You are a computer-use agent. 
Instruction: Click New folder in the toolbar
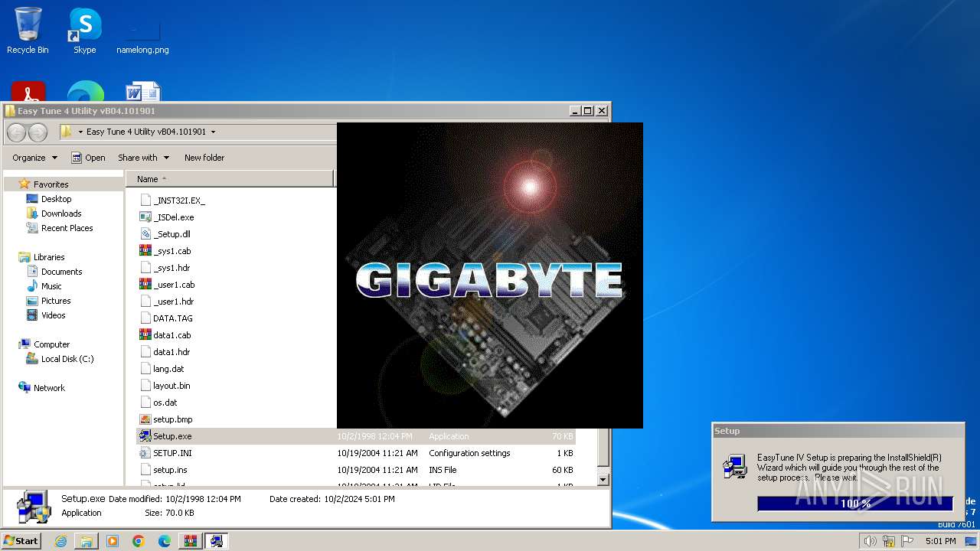pos(204,158)
